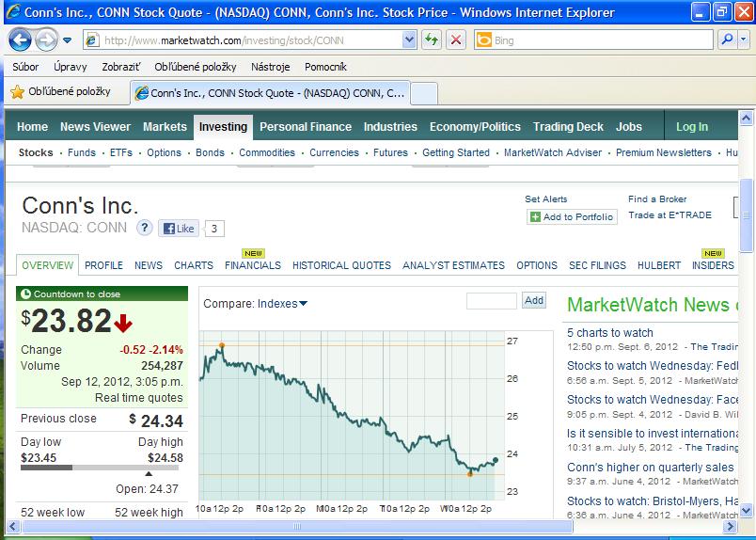The width and height of the screenshot is (756, 540).
Task: Click the magnifier Search icon
Action: [727, 40]
